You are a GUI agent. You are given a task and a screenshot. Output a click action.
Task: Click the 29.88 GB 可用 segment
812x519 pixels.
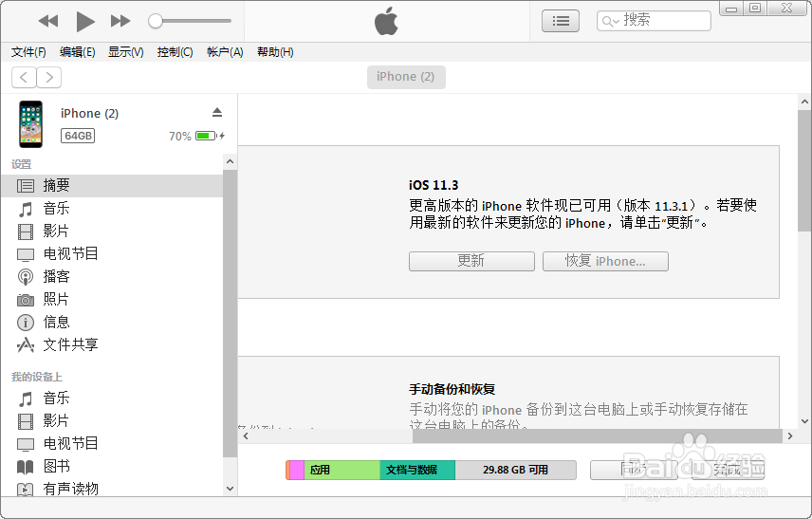pyautogui.click(x=516, y=470)
